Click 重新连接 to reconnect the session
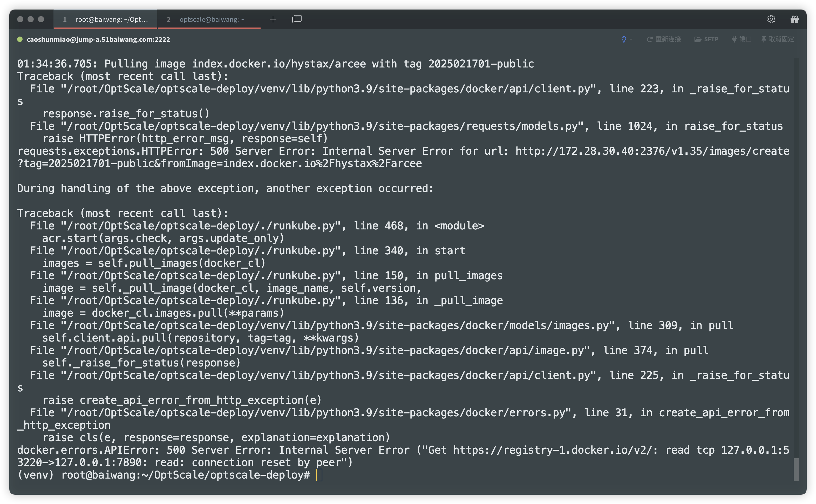 tap(664, 39)
